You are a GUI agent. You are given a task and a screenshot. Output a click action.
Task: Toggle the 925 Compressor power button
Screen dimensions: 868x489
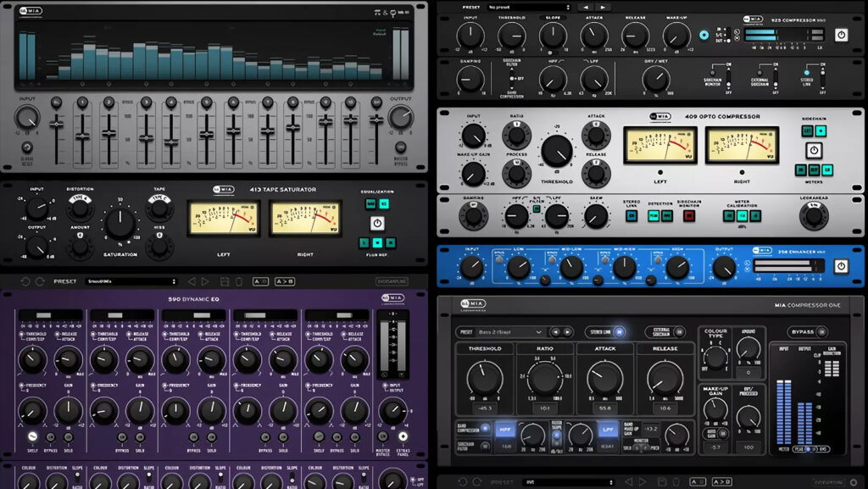pos(841,35)
